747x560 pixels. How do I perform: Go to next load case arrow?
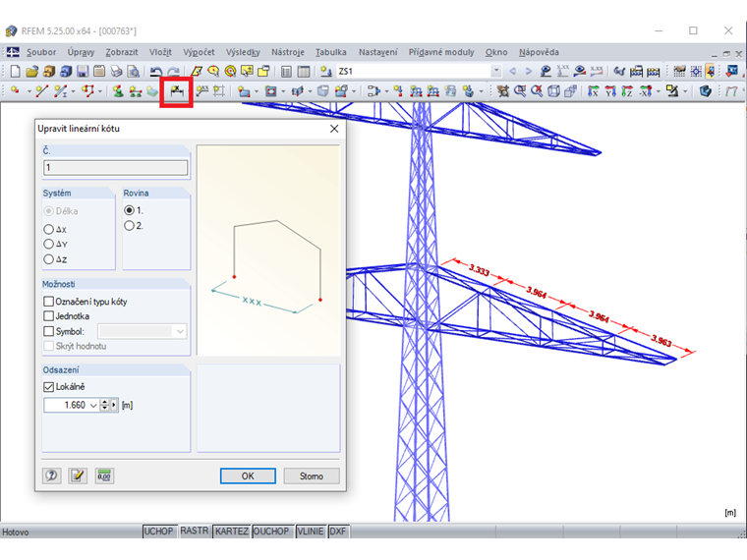coord(529,72)
